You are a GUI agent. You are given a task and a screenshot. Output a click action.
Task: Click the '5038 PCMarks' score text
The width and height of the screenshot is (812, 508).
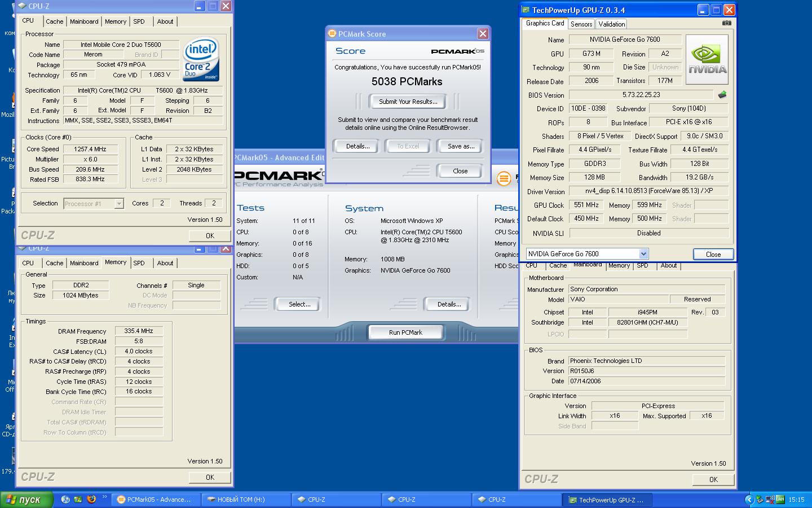pos(407,82)
